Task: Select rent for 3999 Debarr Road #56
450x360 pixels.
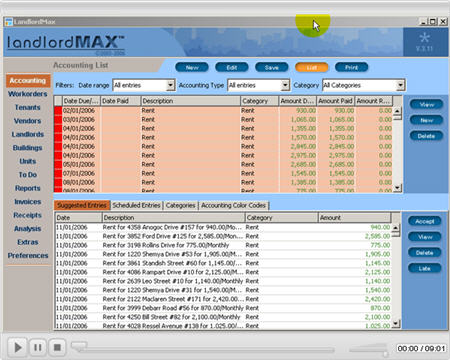Action: 223,308
